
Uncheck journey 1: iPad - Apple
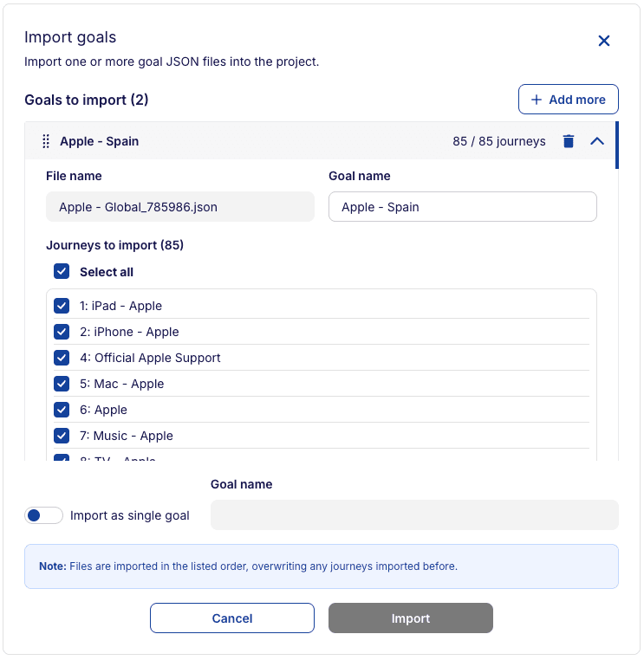pos(62,306)
